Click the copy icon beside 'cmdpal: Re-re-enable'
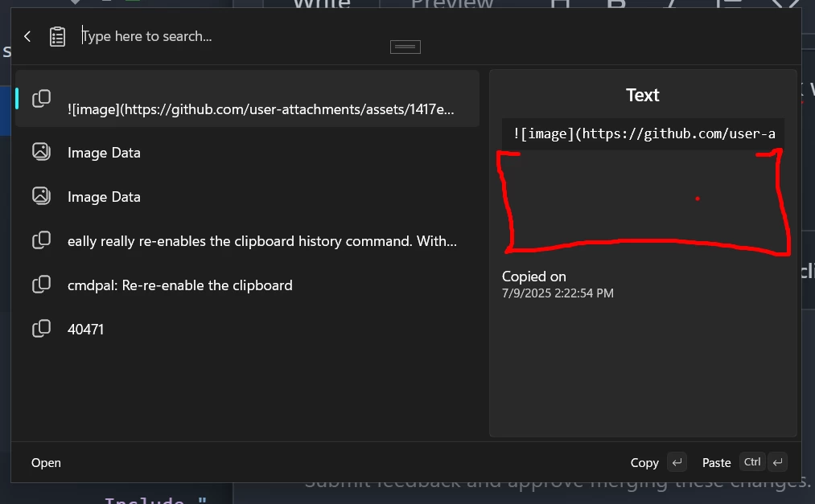 coord(41,284)
